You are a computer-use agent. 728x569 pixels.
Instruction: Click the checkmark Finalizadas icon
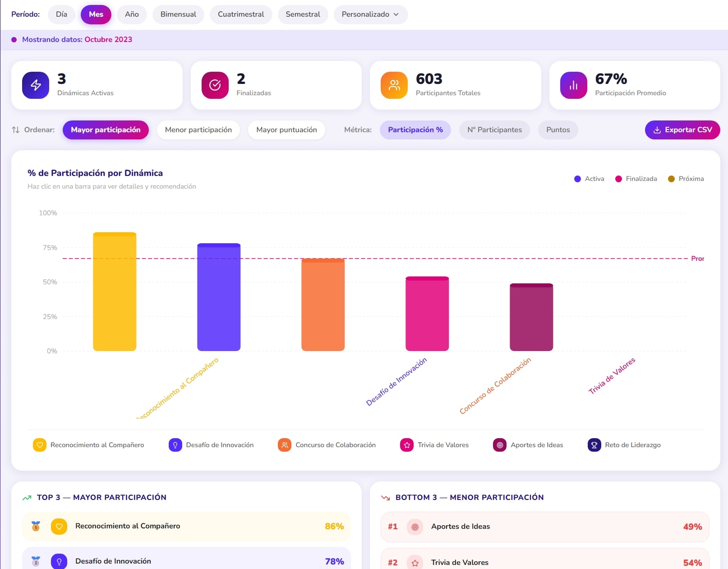coord(215,85)
